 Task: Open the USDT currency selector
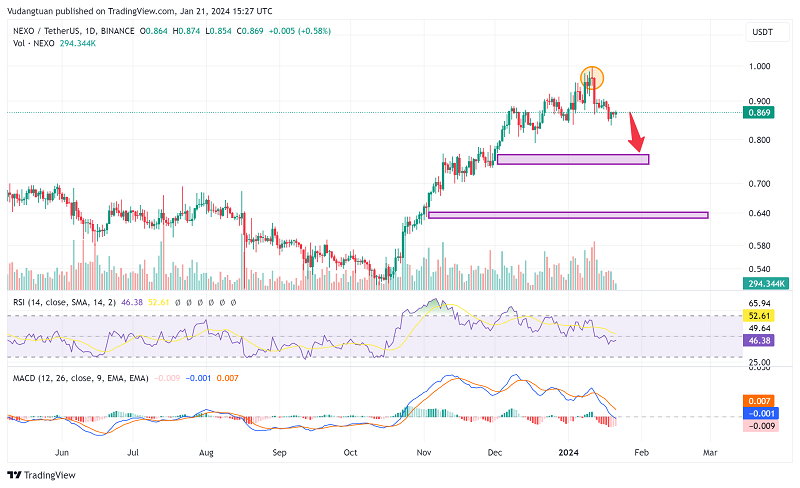coord(762,33)
